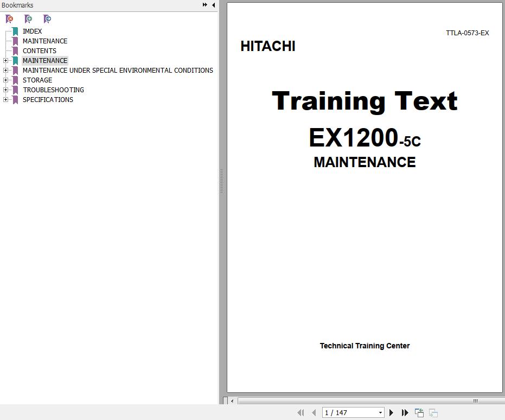Open the page number dropdown arrow
The width and height of the screenshot is (505, 420).
coord(380,412)
